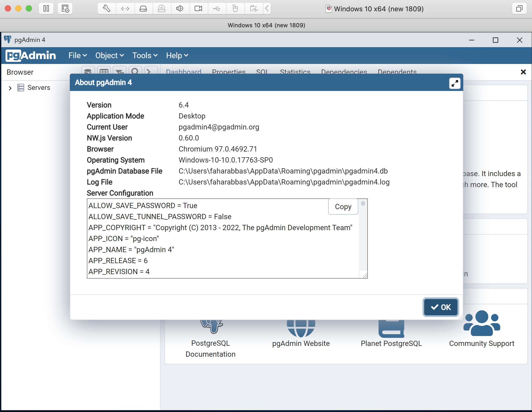The image size is (532, 412).
Task: Click the CD/DVD drive icon in the VM toolbar
Action: [162, 8]
